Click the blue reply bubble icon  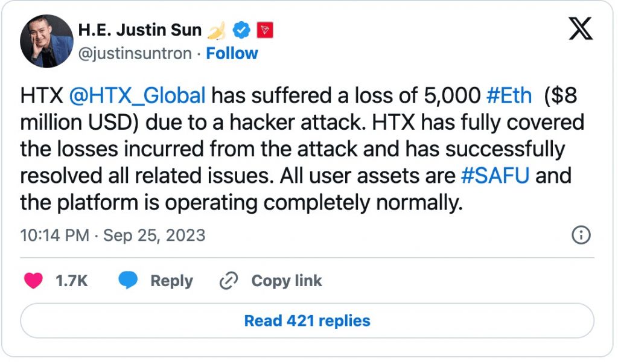tap(128, 281)
